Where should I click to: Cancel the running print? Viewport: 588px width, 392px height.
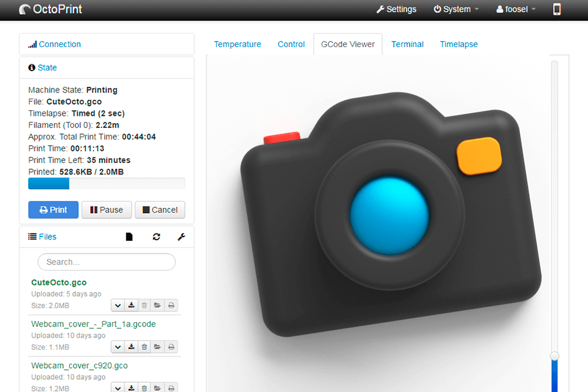[x=160, y=209]
